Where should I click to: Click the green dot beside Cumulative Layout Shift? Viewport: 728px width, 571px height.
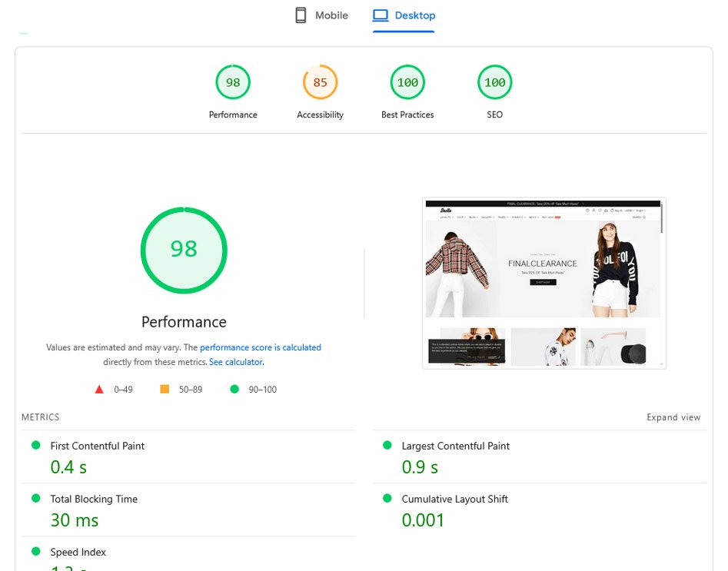tap(387, 498)
